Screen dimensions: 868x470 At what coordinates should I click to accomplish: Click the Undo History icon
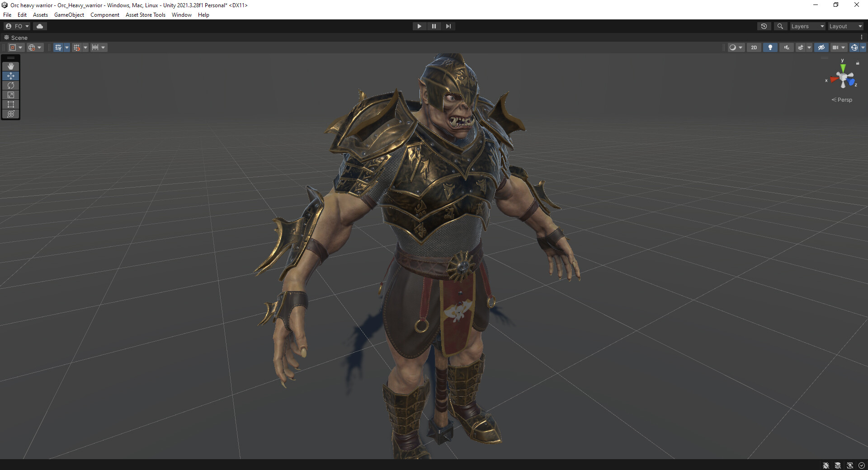[764, 26]
